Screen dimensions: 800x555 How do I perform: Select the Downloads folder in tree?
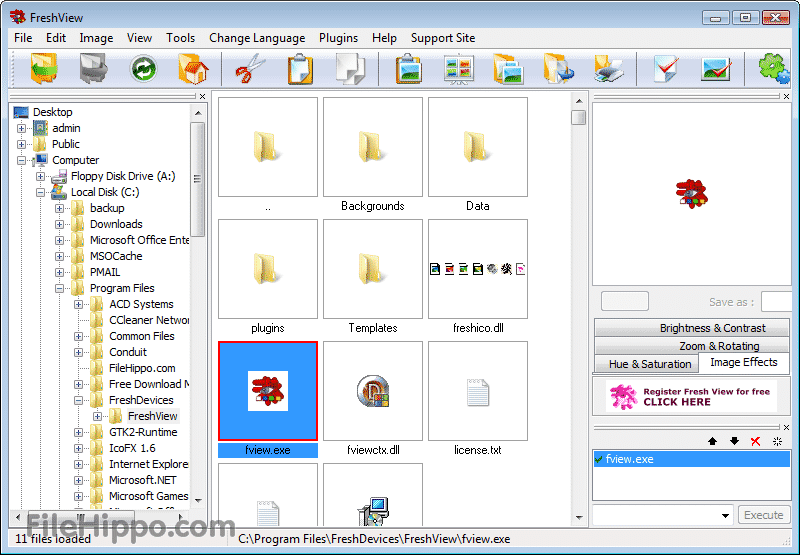[x=116, y=224]
